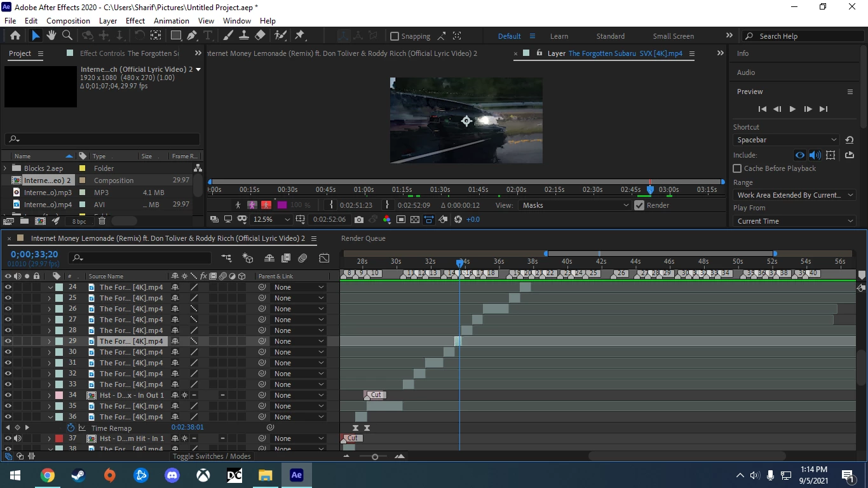
Task: Mute audio on layer 37
Action: [18, 438]
